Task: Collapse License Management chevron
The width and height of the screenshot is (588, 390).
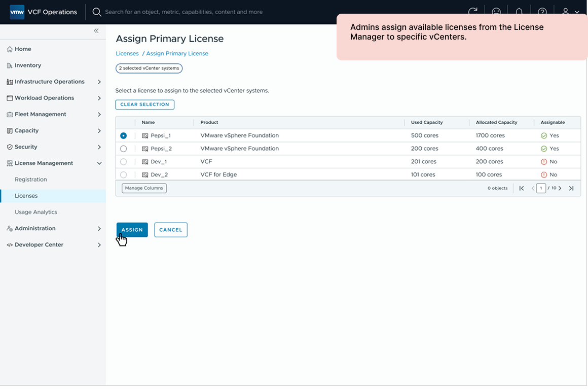Action: point(99,163)
